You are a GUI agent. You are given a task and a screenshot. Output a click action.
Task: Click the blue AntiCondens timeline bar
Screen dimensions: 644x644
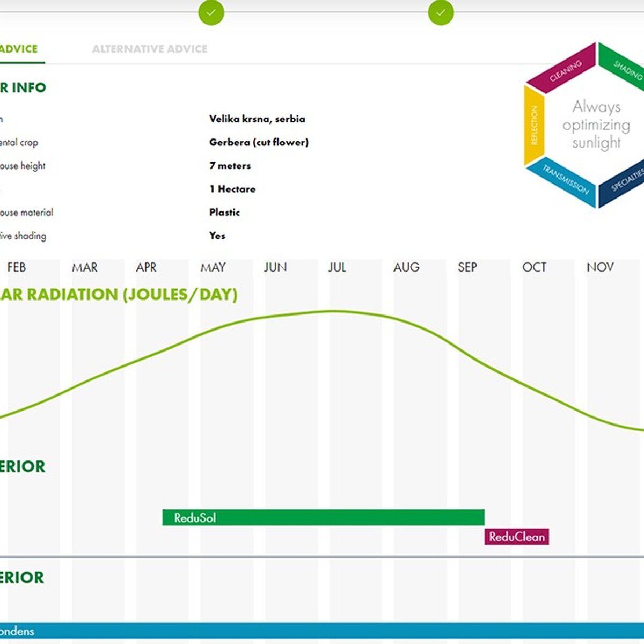coord(322,631)
